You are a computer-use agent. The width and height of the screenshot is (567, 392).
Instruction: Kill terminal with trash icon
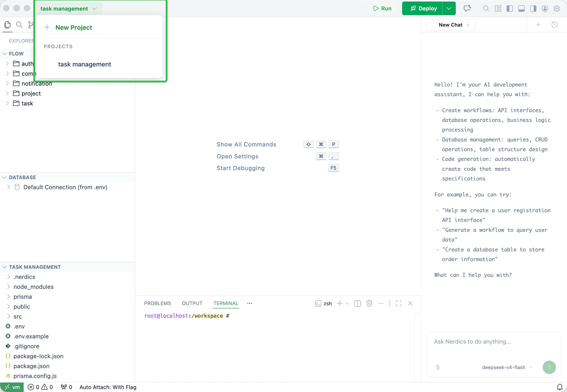click(369, 303)
